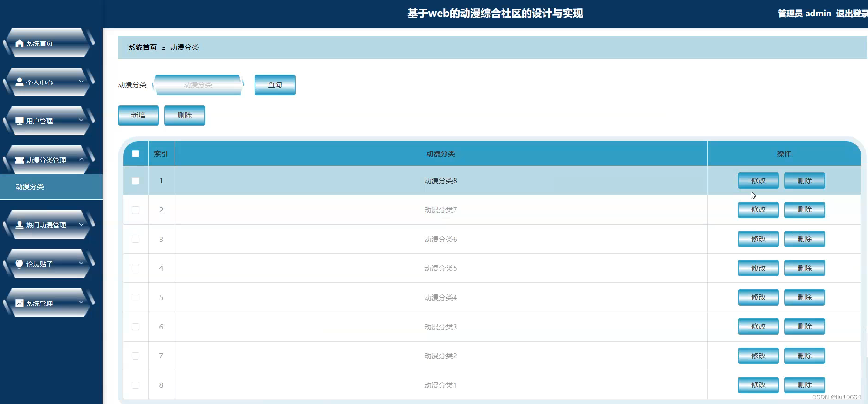The height and width of the screenshot is (404, 868).
Task: Click the home icon beside 系统首页
Action: (20, 43)
